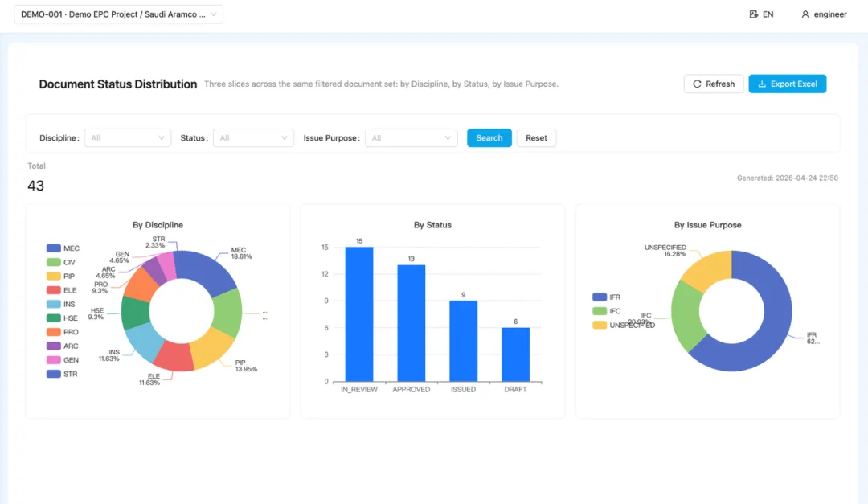Expand the DEMO-001 project selector
The width and height of the screenshot is (868, 504).
(x=118, y=14)
